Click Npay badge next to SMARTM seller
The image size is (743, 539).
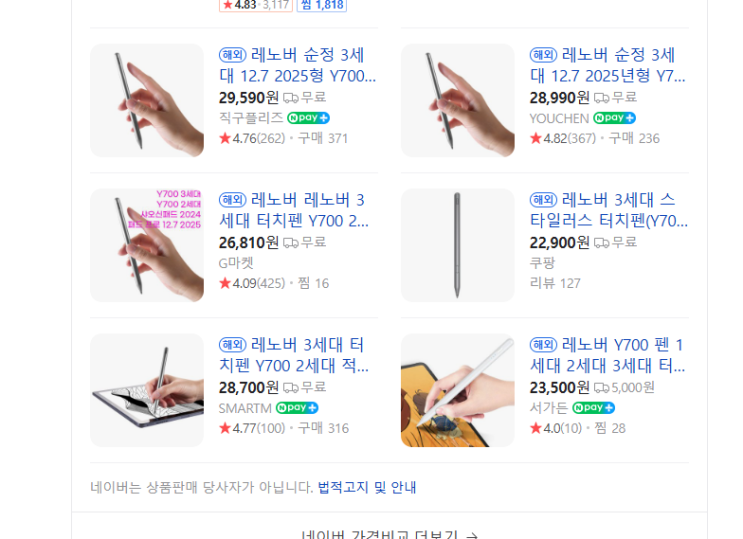tap(297, 408)
